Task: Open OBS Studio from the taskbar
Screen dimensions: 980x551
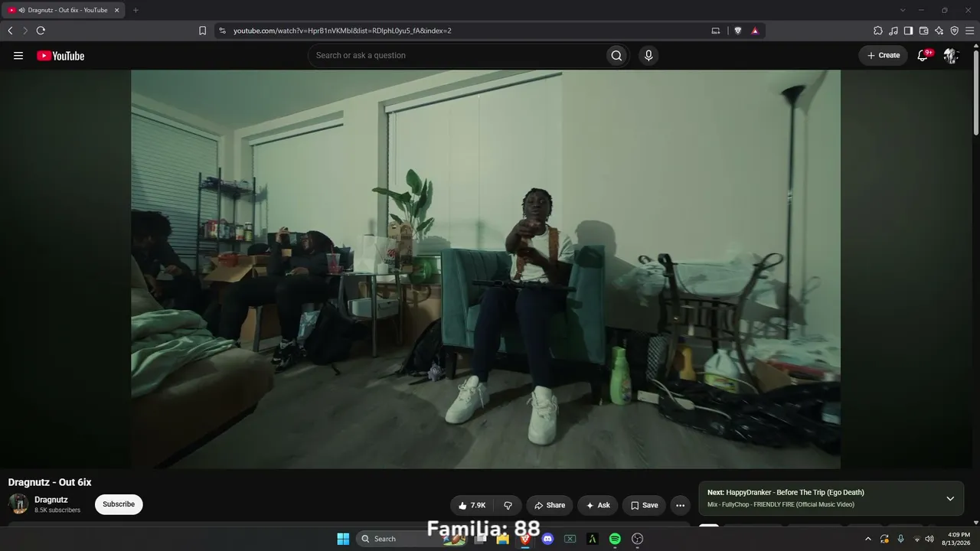Action: click(637, 539)
